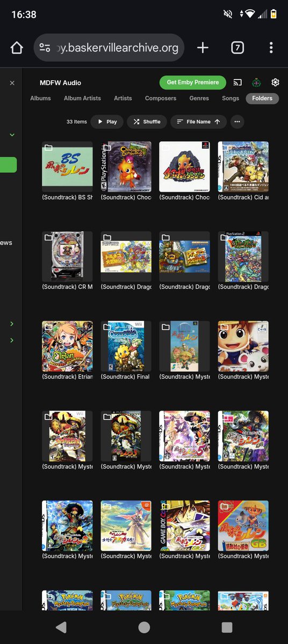Switch to the Albums tab
The image size is (288, 644).
click(x=40, y=98)
